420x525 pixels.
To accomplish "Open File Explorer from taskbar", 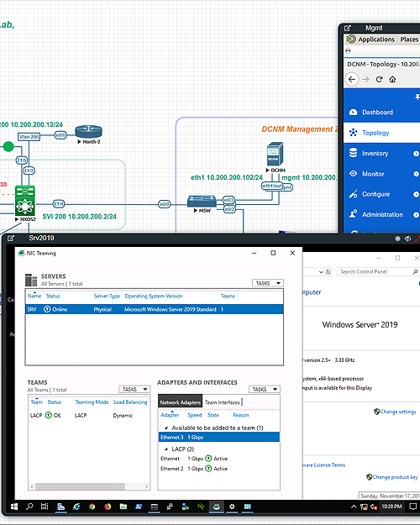I will [x=123, y=507].
